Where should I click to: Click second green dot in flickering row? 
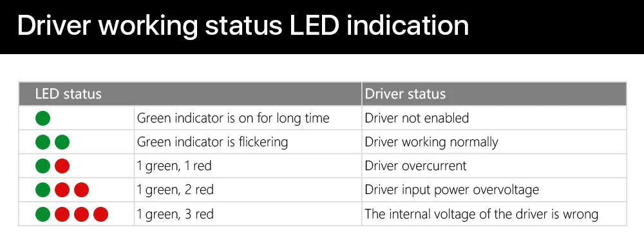(62, 142)
